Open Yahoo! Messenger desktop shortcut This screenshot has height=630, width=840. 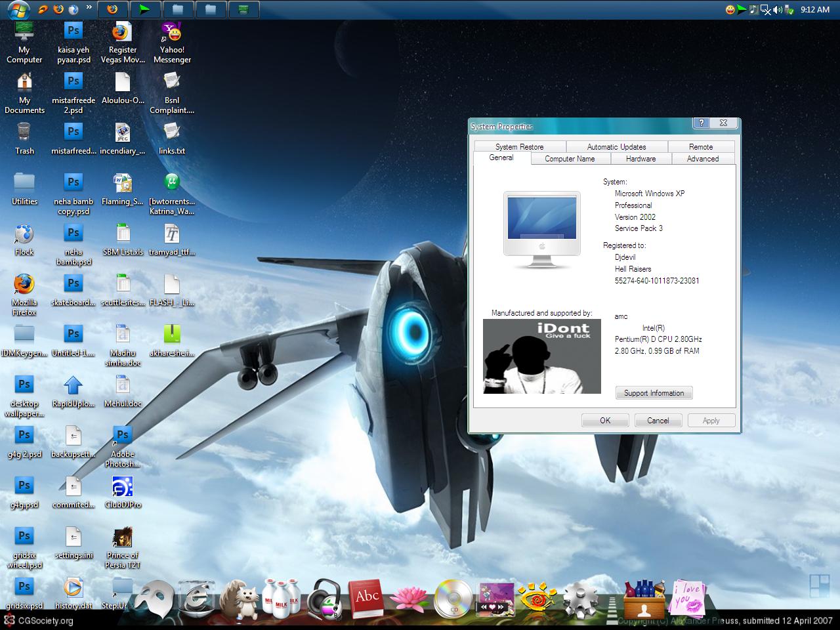pos(172,43)
